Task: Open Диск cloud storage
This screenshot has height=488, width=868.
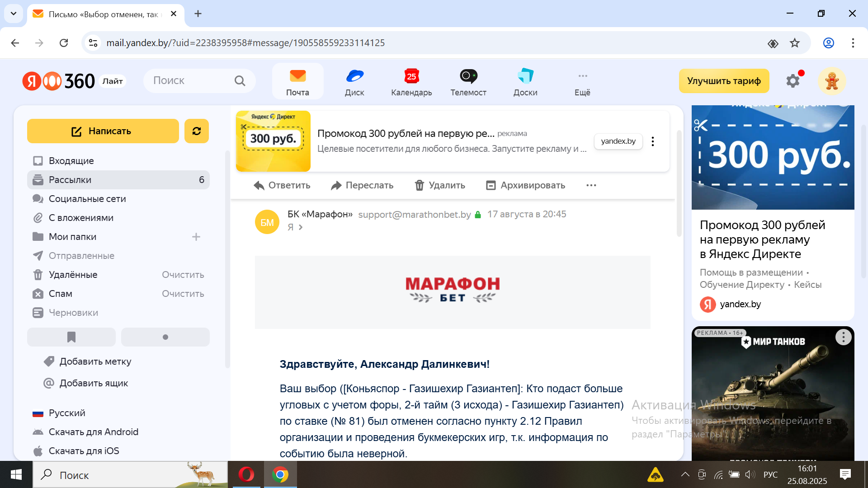Action: click(354, 81)
